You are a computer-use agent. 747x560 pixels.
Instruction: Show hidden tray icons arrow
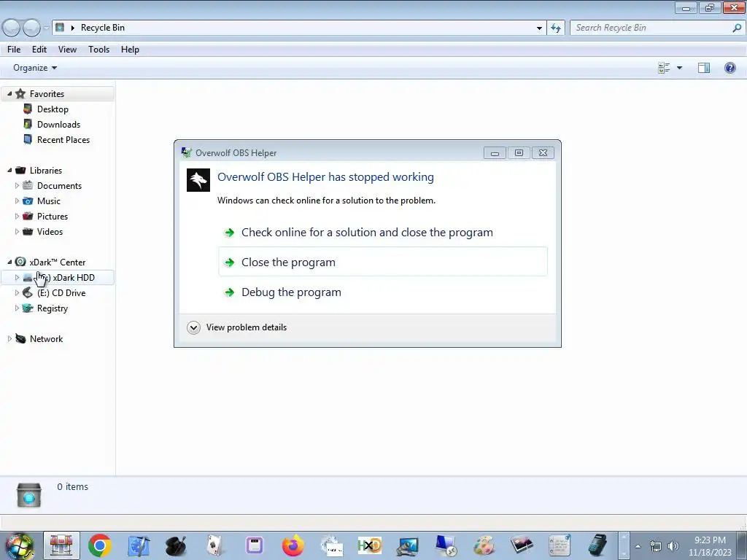[638, 546]
